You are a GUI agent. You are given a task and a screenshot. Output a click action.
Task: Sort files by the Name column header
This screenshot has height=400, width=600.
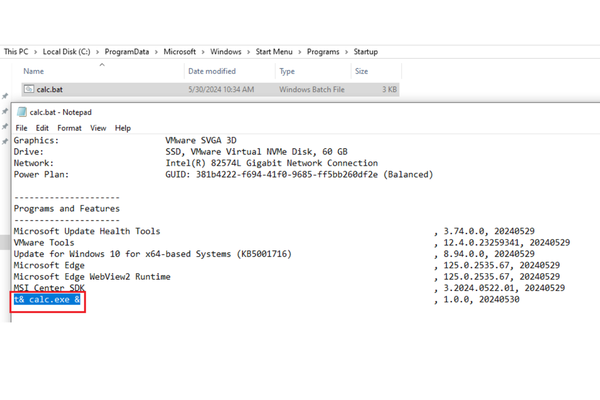[34, 71]
